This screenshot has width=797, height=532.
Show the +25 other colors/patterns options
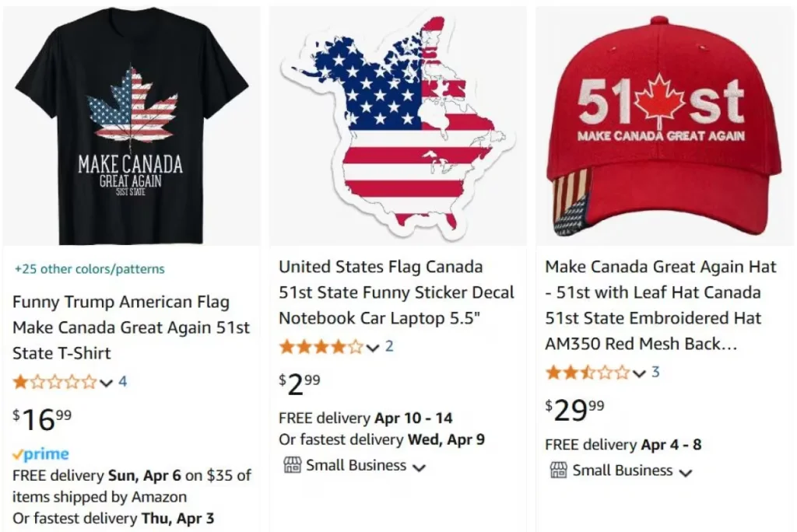(x=90, y=269)
